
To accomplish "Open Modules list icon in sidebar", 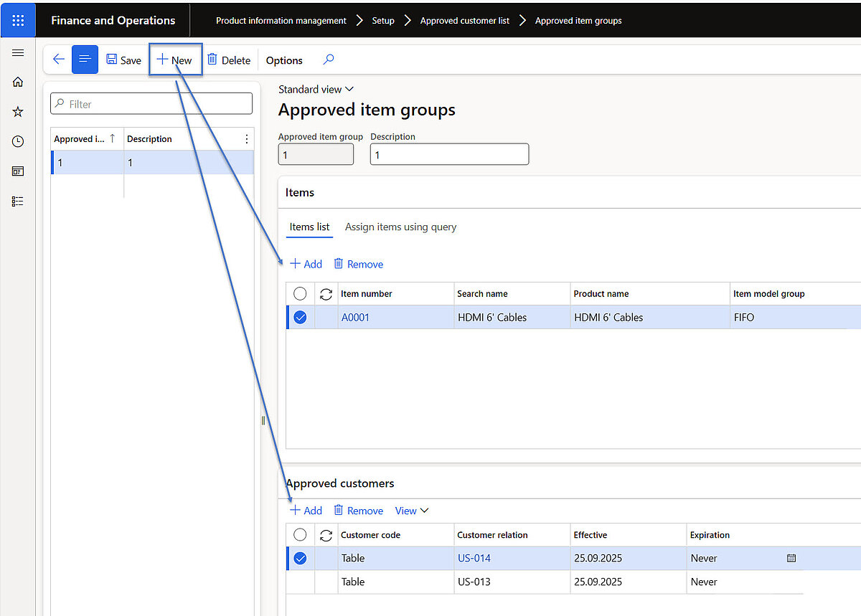I will point(18,202).
